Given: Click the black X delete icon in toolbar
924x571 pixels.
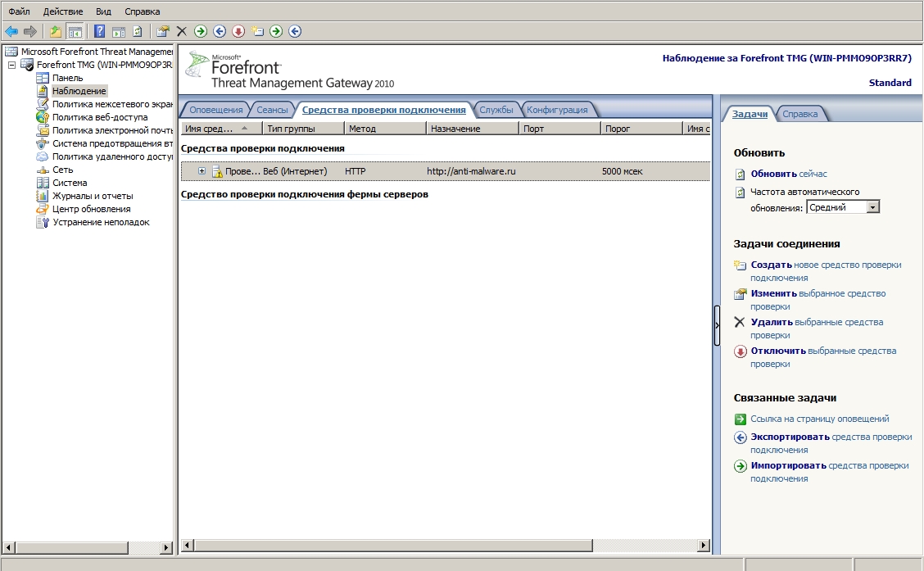Looking at the screenshot, I should [182, 31].
